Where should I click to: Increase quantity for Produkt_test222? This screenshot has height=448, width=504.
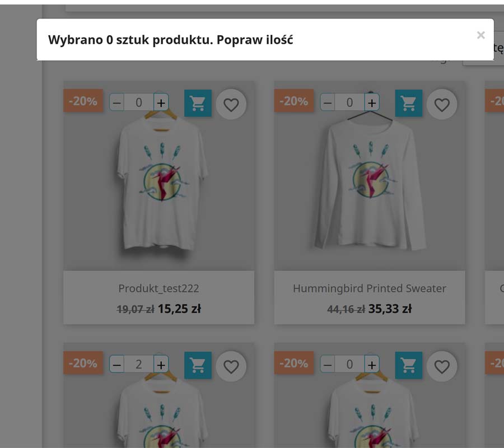coord(161,102)
